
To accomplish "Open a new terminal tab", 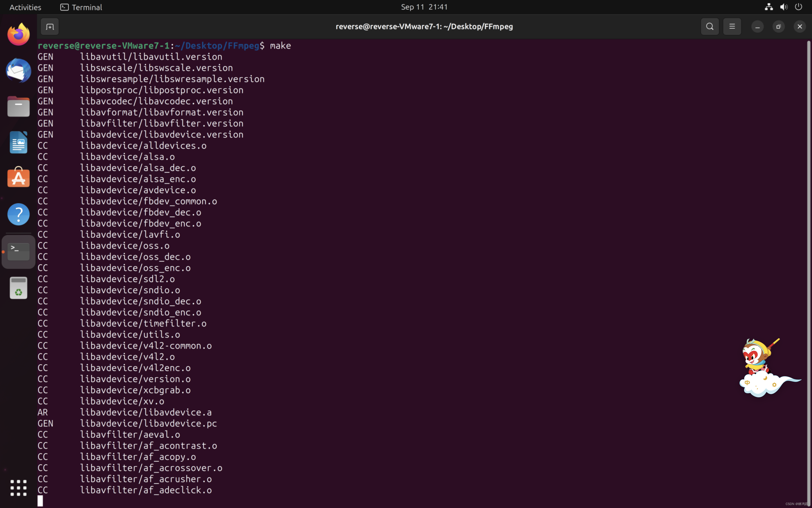I will coord(50,27).
